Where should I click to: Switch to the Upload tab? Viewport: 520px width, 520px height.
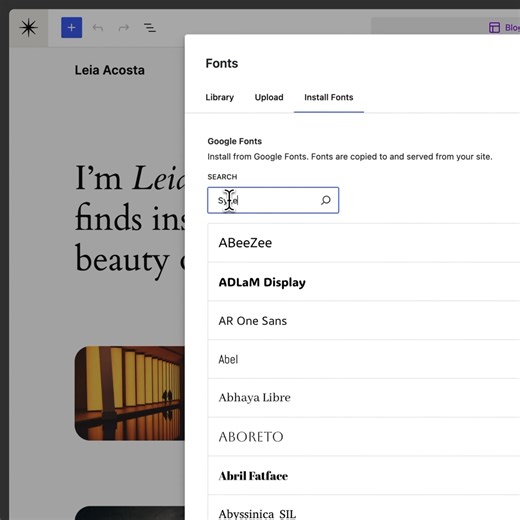click(x=269, y=97)
